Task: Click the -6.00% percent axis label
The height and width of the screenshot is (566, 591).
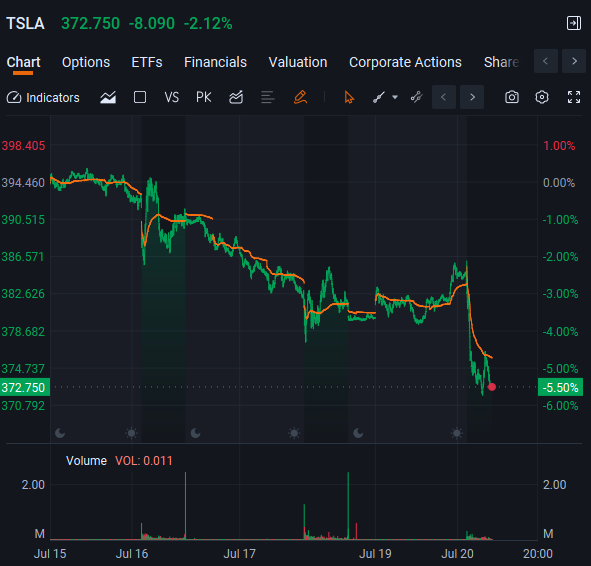Action: pos(560,406)
